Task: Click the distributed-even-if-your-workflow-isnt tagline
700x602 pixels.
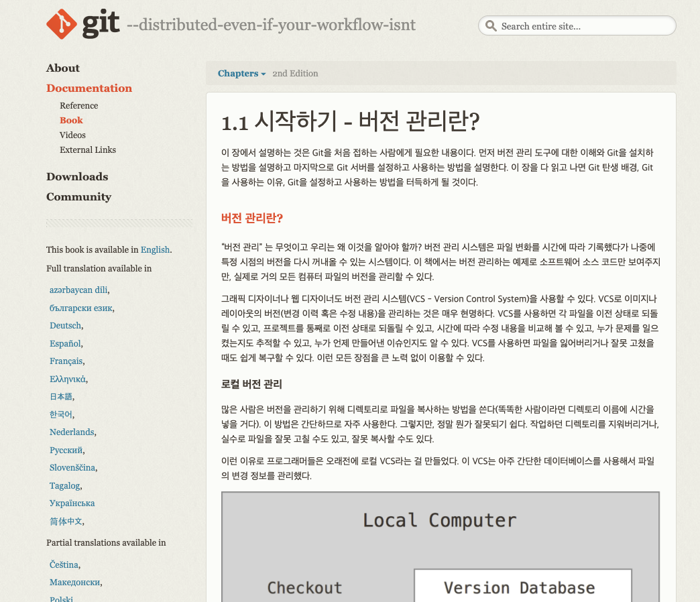Action: coord(272,25)
